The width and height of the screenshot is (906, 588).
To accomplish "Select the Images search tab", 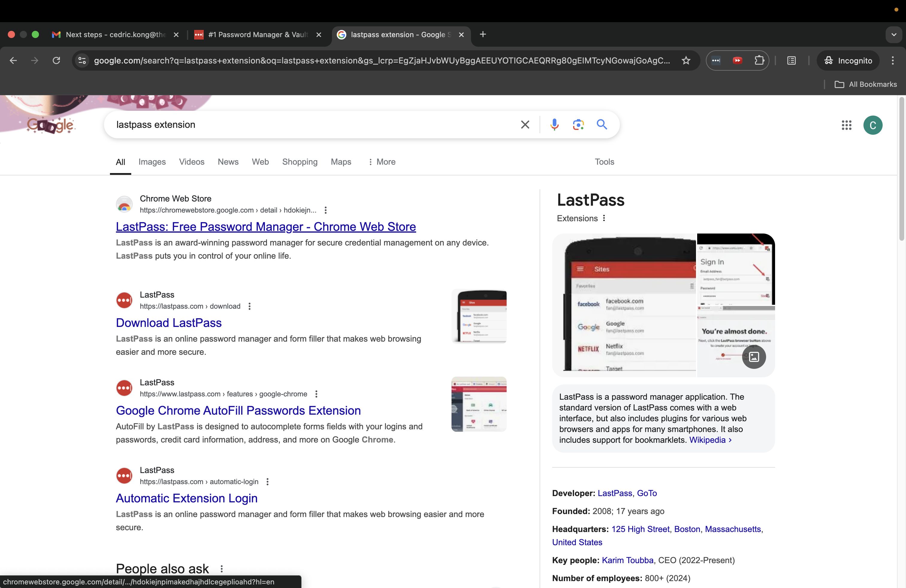I will pos(152,162).
